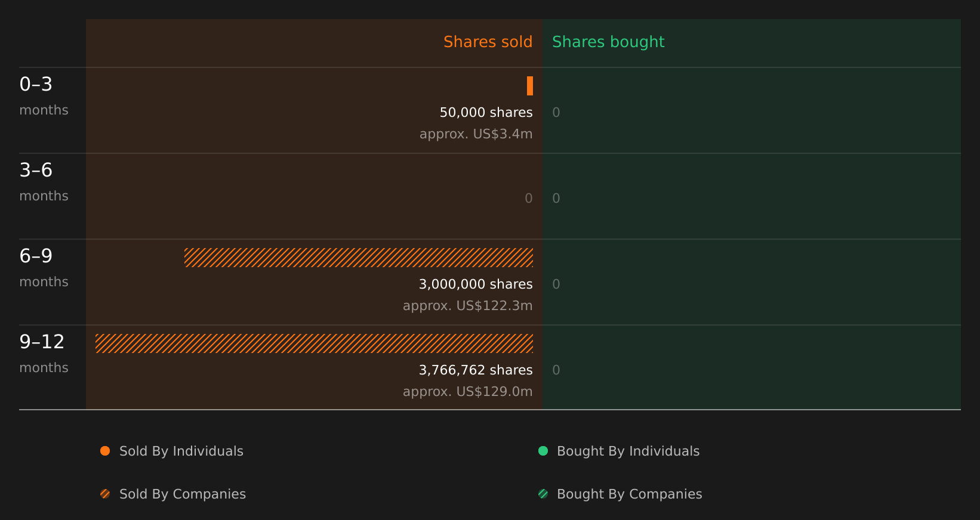Click the shares bought 0 in 0–3 months row
The width and height of the screenshot is (980, 520).
pyautogui.click(x=556, y=112)
